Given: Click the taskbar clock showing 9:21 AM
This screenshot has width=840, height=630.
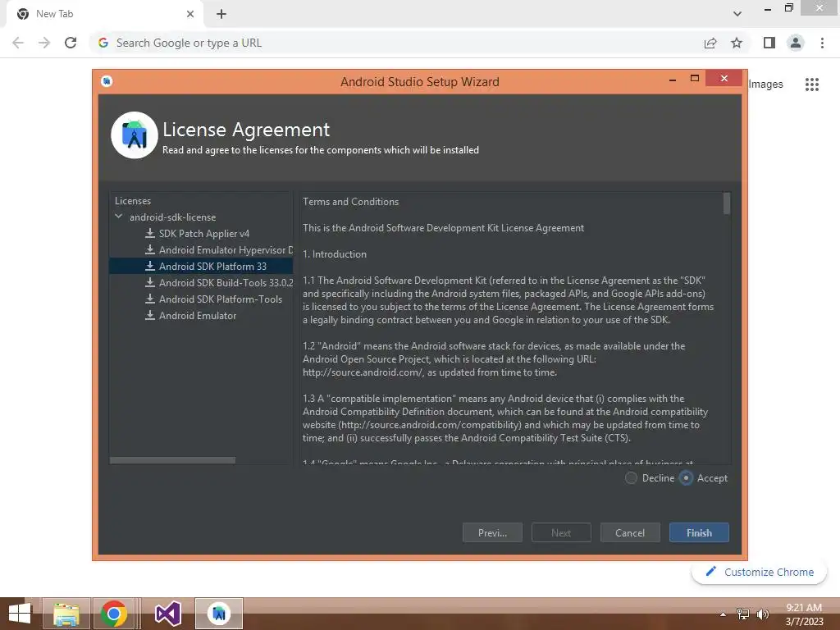Looking at the screenshot, I should coord(804,614).
